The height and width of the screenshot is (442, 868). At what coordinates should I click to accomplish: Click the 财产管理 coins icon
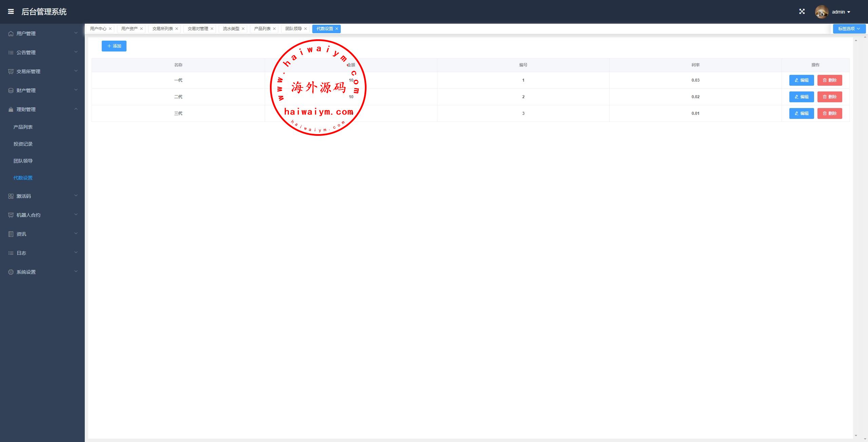[x=11, y=90]
